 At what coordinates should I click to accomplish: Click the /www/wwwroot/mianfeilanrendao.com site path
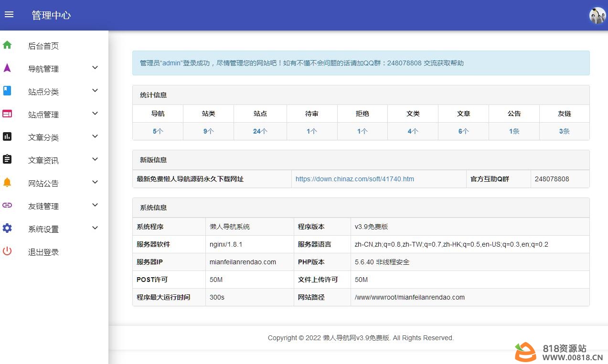[409, 297]
